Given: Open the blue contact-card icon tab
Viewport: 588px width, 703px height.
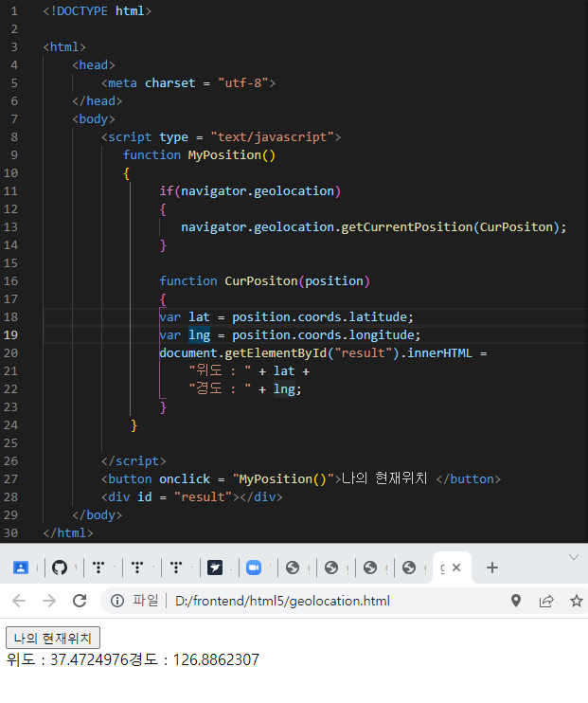Looking at the screenshot, I should pyautogui.click(x=21, y=568).
